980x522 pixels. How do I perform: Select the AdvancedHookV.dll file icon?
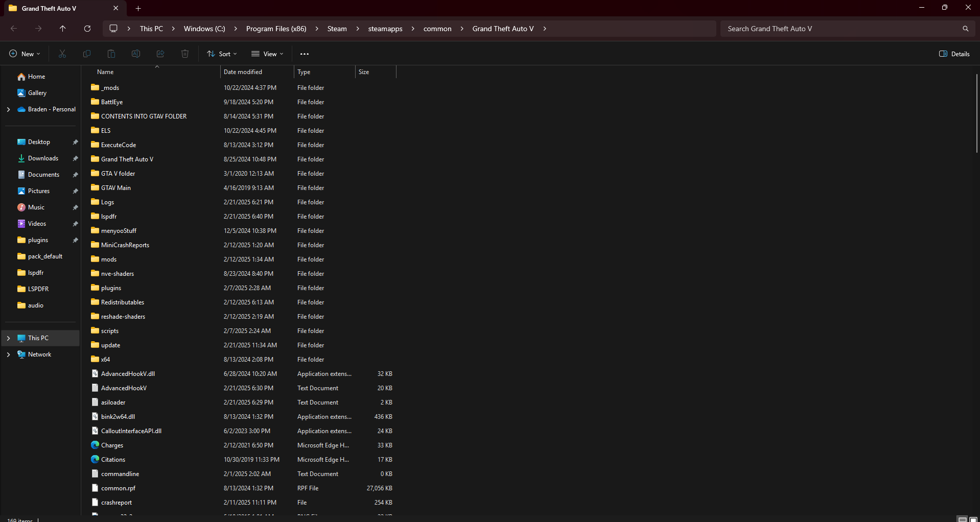click(95, 373)
